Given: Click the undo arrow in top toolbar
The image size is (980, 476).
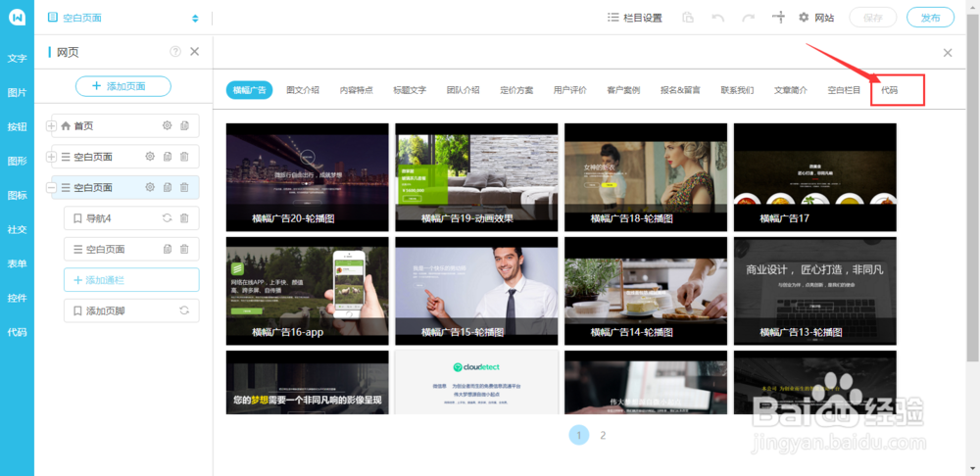Looking at the screenshot, I should tap(718, 18).
